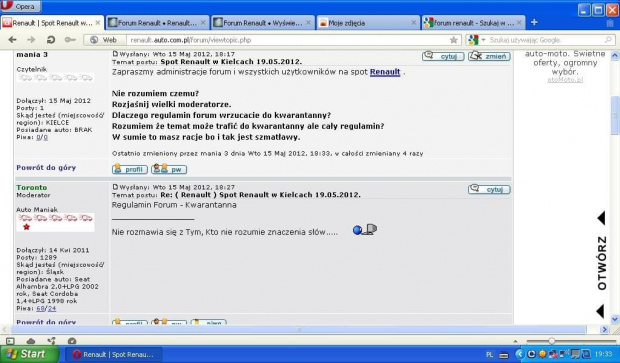Click the key-shaped password wand icon
Viewport: 620px width, 363px height.
click(70, 40)
